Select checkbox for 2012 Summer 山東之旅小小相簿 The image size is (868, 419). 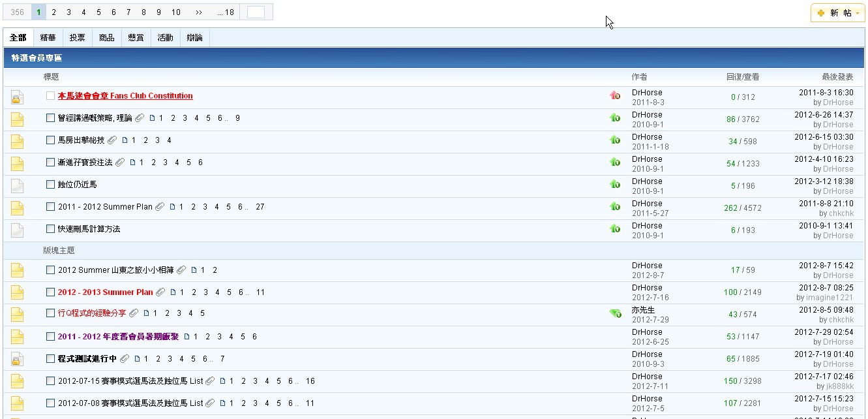click(x=50, y=270)
